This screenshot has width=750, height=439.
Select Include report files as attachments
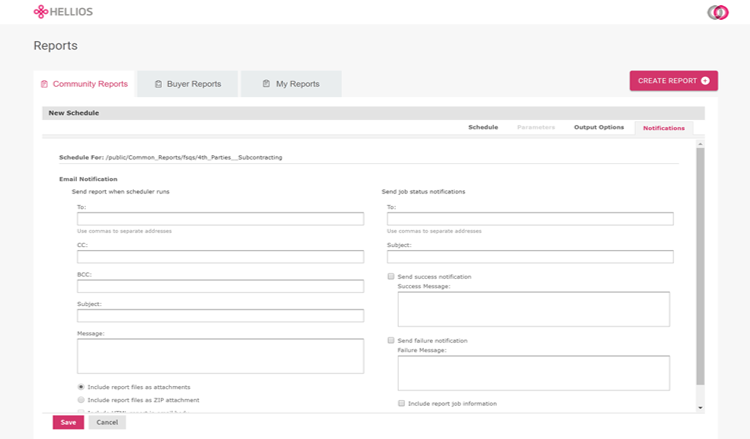(81, 387)
